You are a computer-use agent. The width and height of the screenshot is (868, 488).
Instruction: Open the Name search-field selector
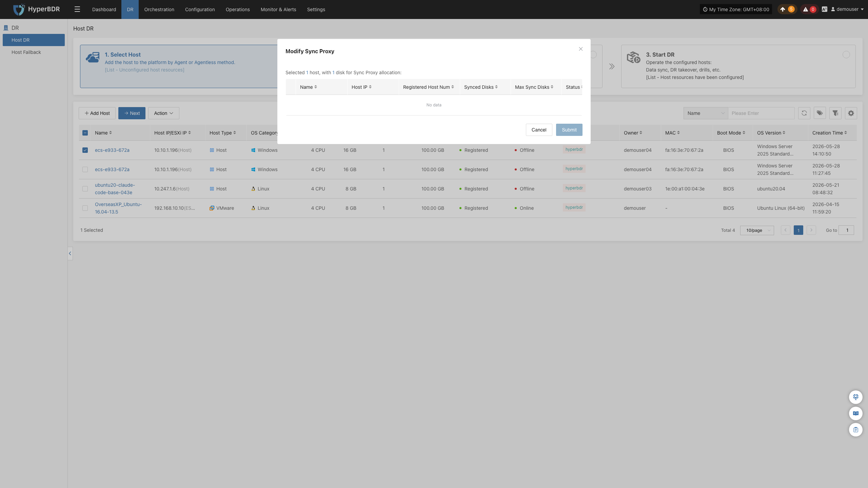tap(706, 113)
